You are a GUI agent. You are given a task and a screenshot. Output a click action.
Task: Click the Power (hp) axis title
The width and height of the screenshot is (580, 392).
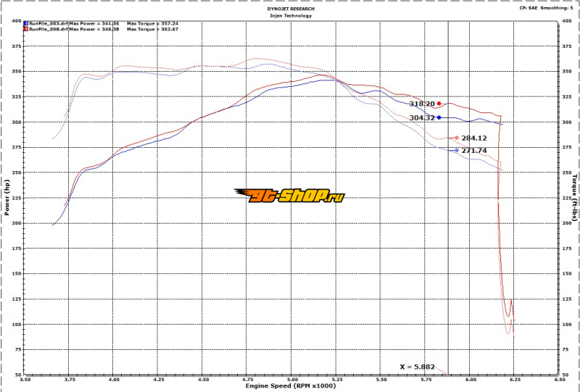7,197
